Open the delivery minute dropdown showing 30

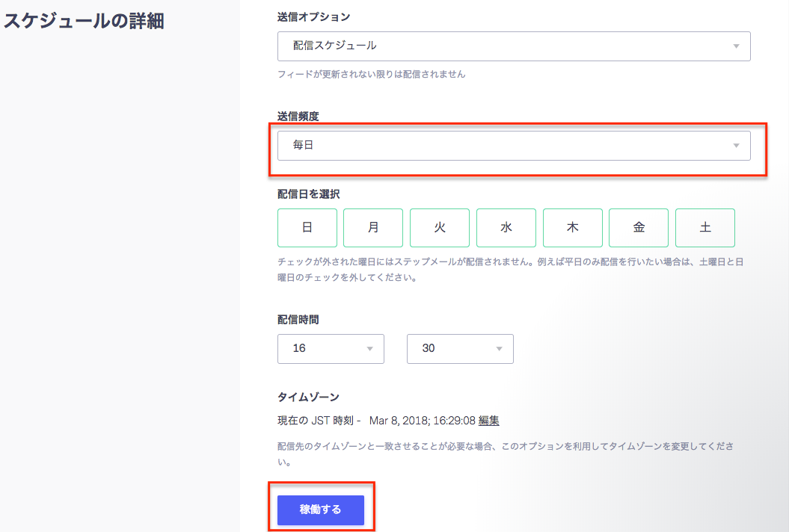point(460,348)
